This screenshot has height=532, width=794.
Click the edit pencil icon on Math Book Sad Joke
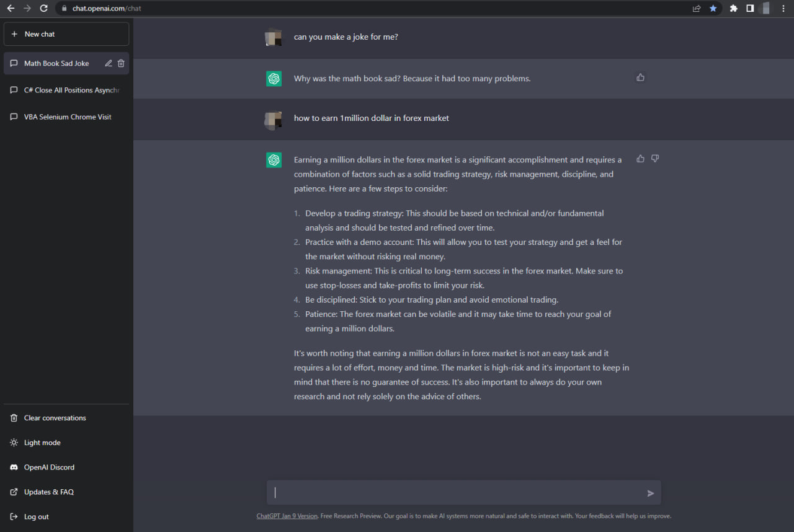pos(109,63)
